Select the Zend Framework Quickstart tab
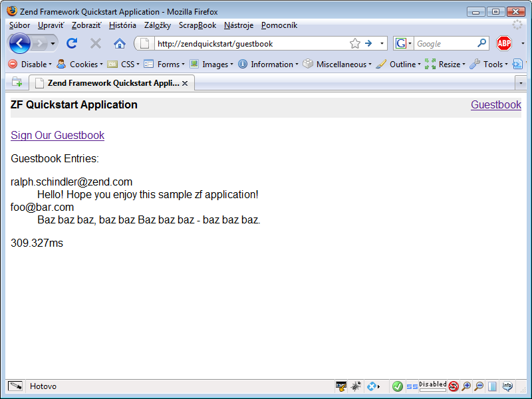 112,83
